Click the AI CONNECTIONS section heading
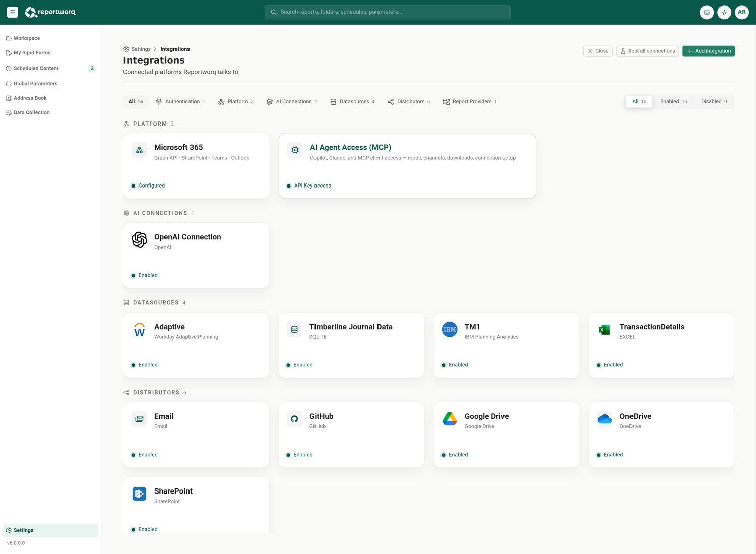756x554 pixels. tap(160, 213)
